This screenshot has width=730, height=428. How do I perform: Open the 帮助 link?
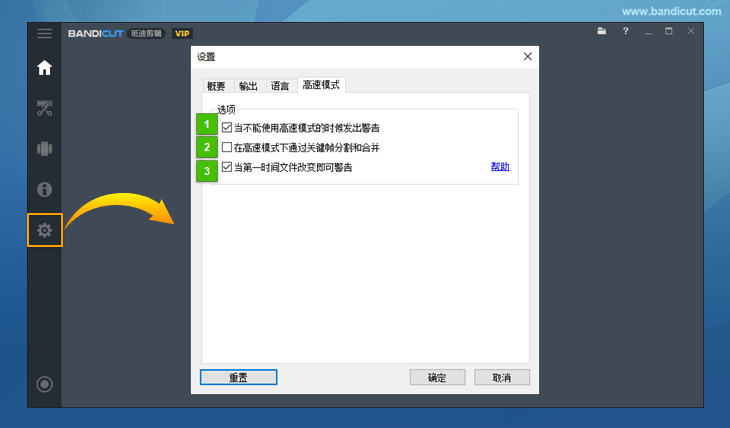[500, 167]
